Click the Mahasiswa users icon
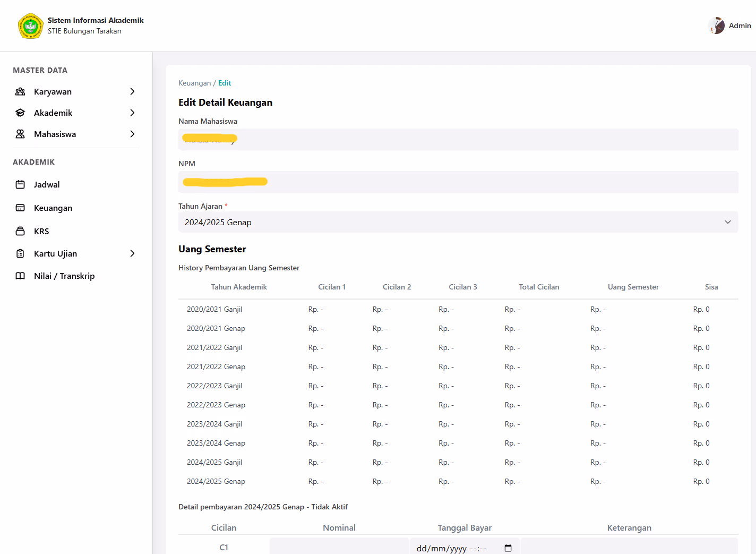Image resolution: width=756 pixels, height=554 pixels. point(20,134)
